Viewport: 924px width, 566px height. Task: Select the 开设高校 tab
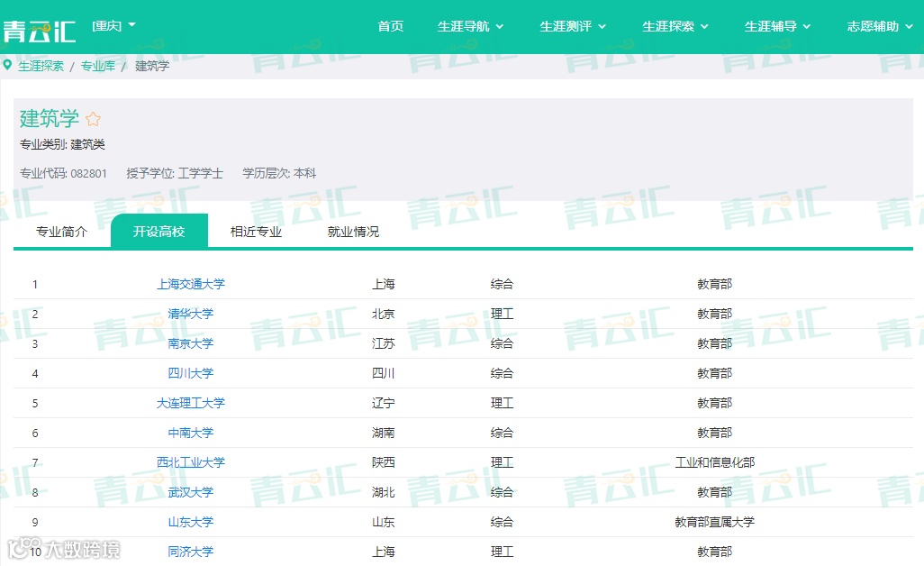[159, 231]
